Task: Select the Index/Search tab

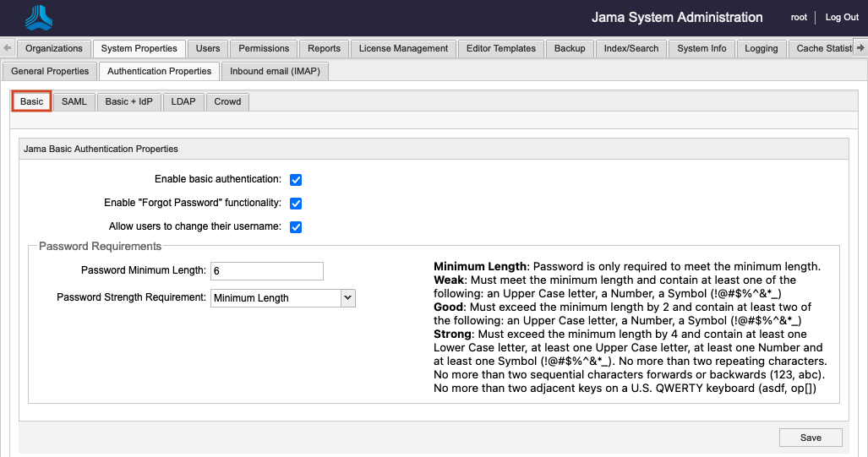Action: point(631,49)
